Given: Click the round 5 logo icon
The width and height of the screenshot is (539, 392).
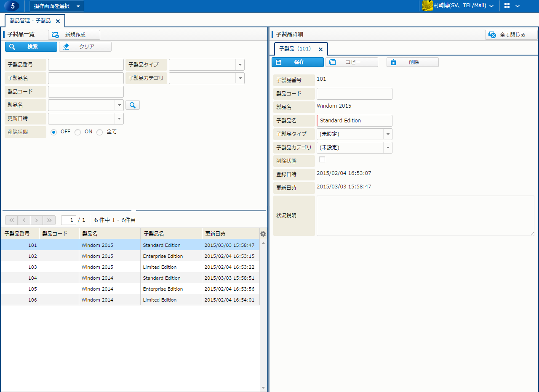Looking at the screenshot, I should [x=12, y=6].
